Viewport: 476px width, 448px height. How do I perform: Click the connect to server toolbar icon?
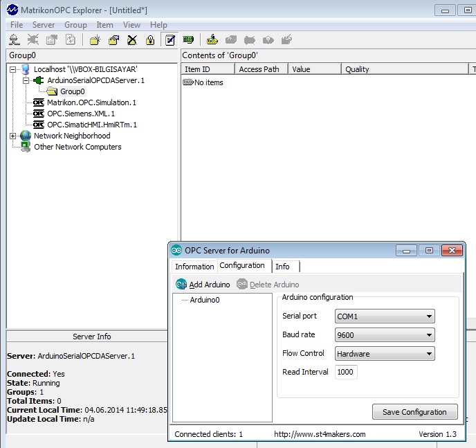coord(15,39)
